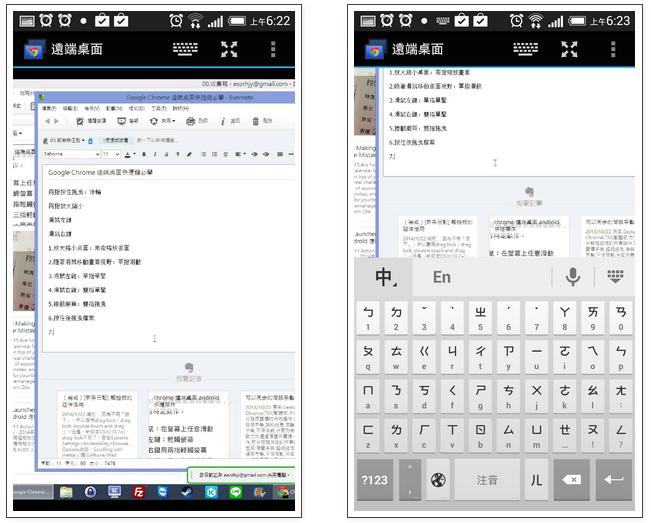651x523 pixels.
Task: Click the info "i" icon in Evernote's toolbar
Action: point(223,121)
